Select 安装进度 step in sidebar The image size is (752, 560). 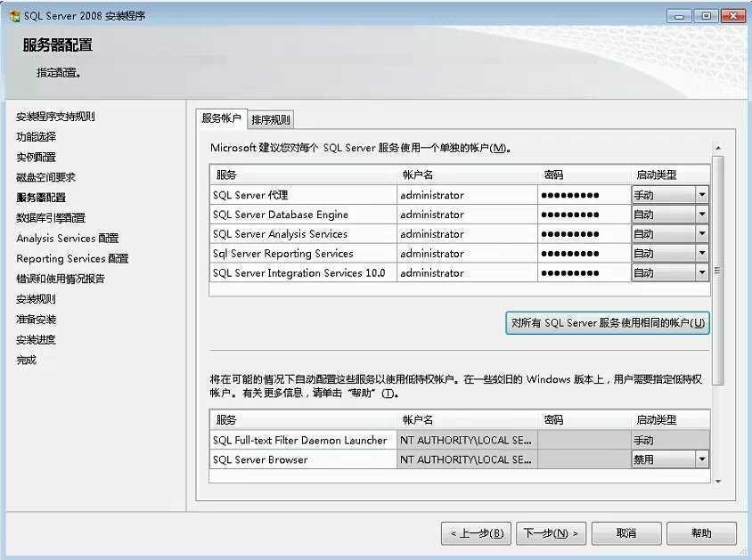click(36, 340)
